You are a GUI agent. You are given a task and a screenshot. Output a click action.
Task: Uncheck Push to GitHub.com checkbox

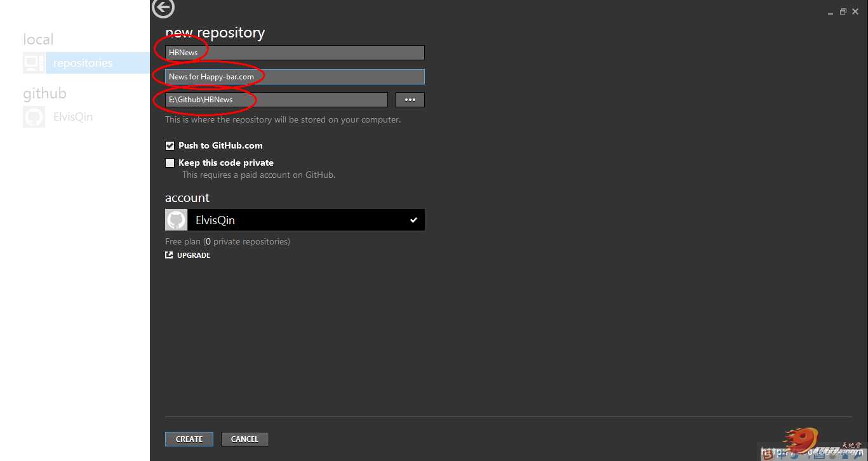point(170,145)
